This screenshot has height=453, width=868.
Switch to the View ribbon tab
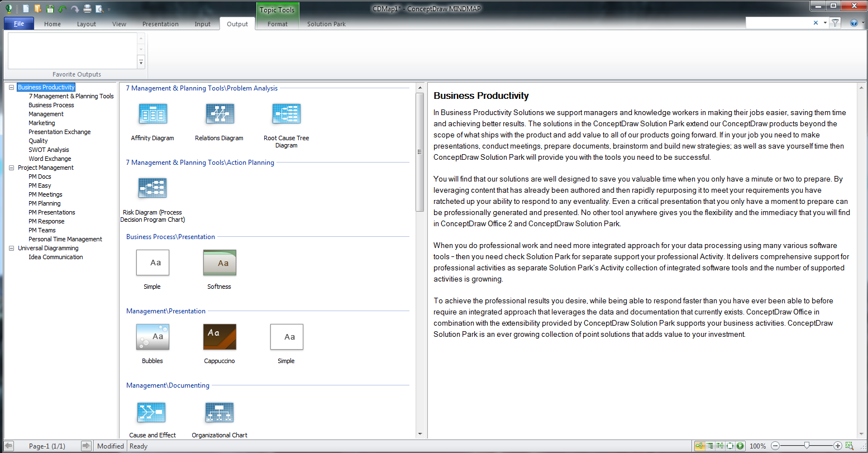[120, 24]
